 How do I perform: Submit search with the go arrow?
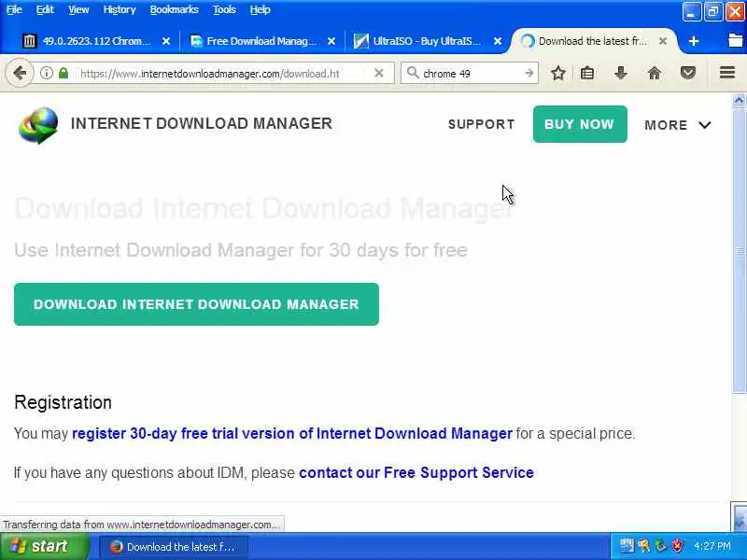[x=529, y=73]
